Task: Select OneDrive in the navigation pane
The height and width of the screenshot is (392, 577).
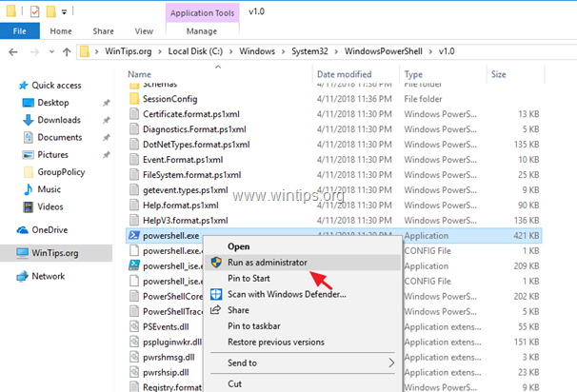Action: pyautogui.click(x=50, y=230)
